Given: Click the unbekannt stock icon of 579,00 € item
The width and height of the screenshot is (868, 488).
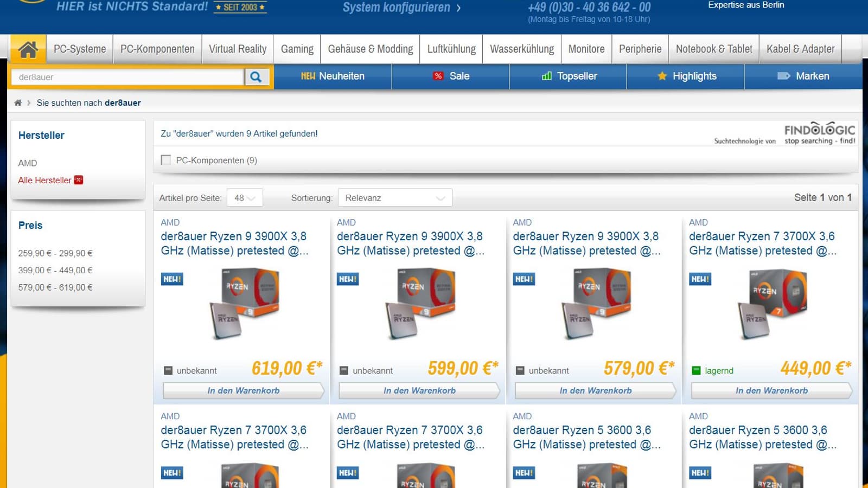Looking at the screenshot, I should click(x=520, y=371).
